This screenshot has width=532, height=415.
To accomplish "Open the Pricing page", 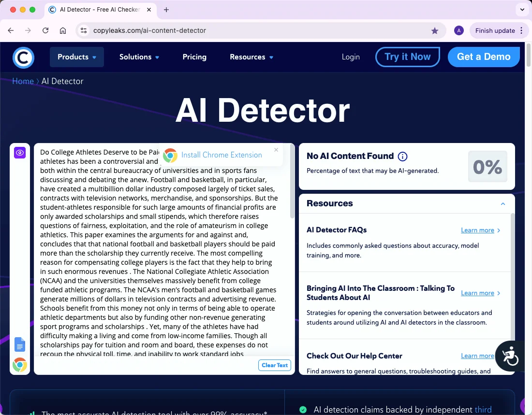I will [x=194, y=57].
